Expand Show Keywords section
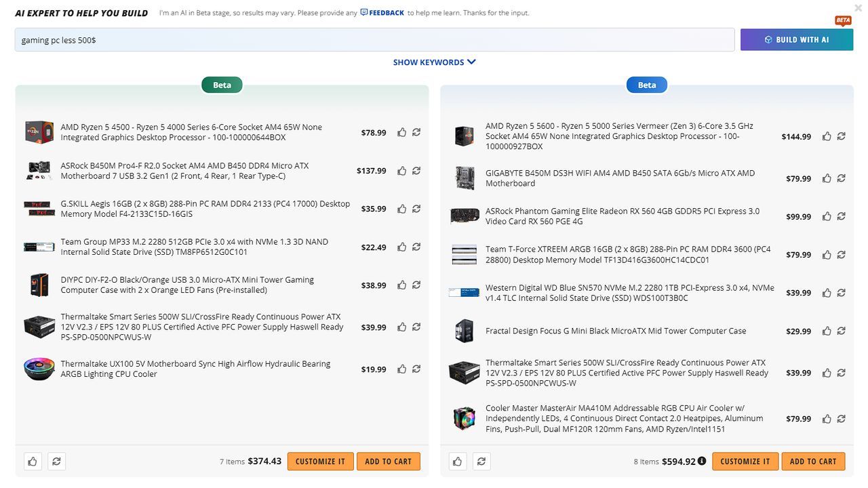This screenshot has width=868, height=488. point(435,62)
